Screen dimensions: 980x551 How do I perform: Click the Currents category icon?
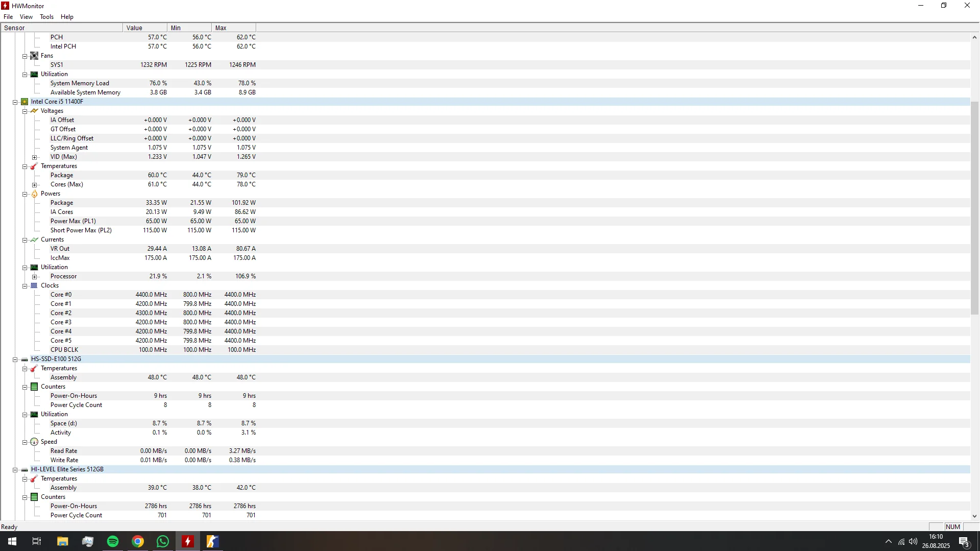34,239
